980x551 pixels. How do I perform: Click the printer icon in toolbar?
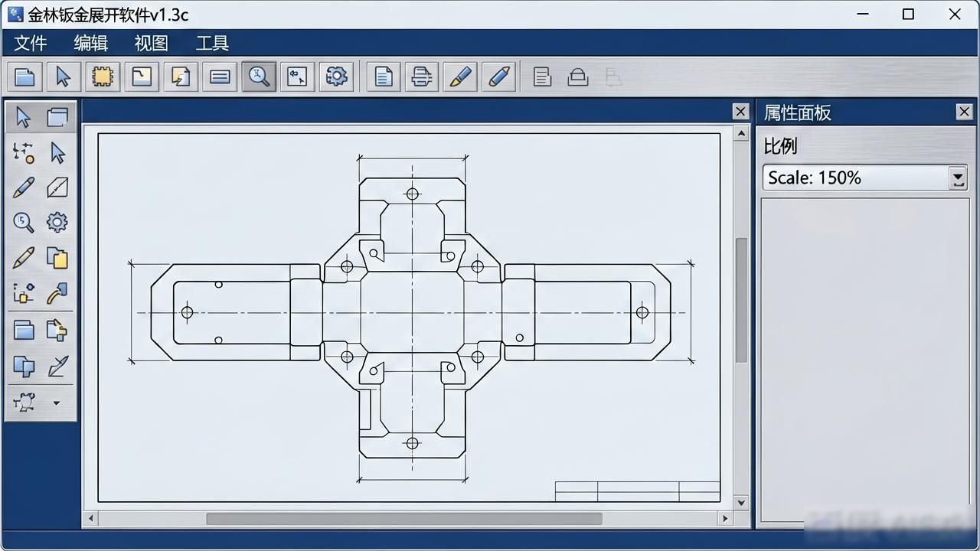click(x=422, y=77)
